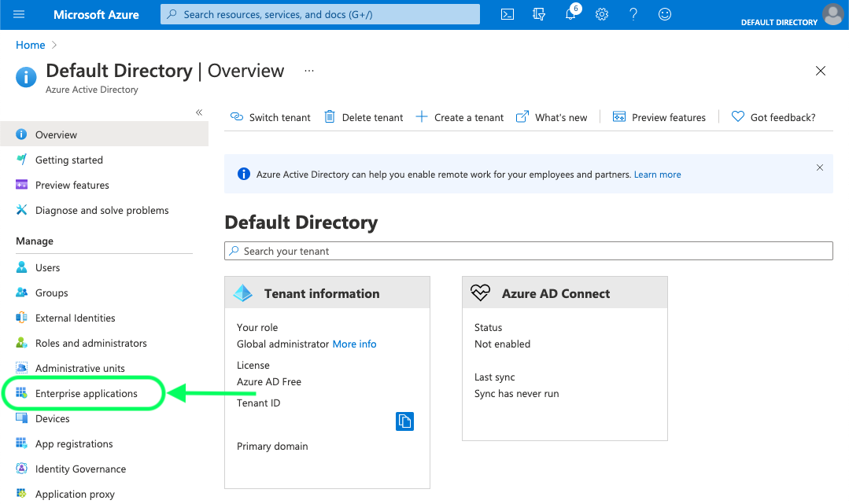Open the Help question mark menu
The image size is (849, 504).
tap(633, 15)
